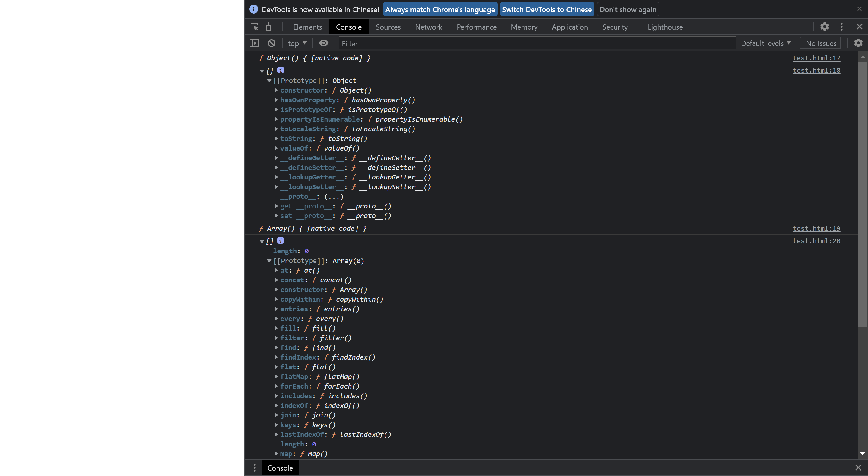This screenshot has width=868, height=476.
Task: Open source link test.html:19
Action: (x=816, y=228)
